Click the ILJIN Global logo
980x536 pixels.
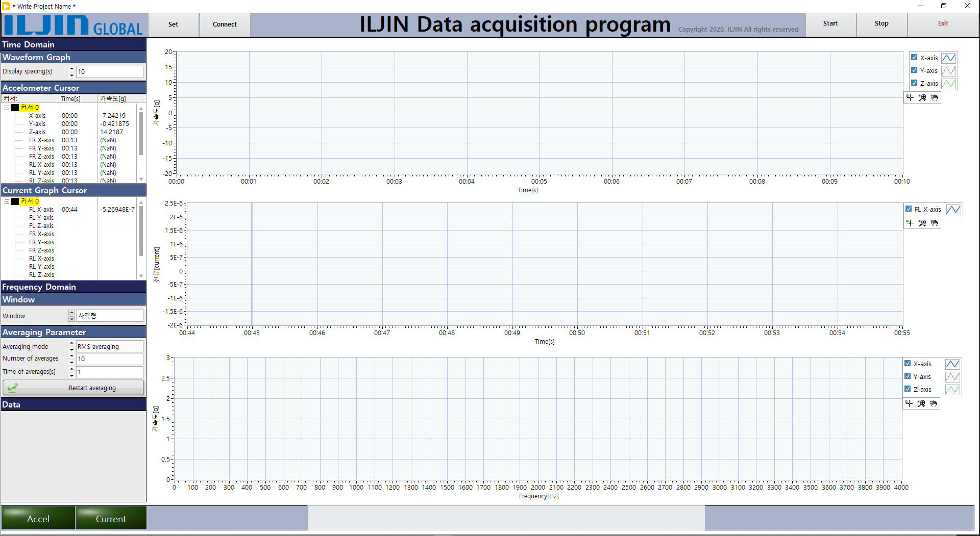point(75,25)
